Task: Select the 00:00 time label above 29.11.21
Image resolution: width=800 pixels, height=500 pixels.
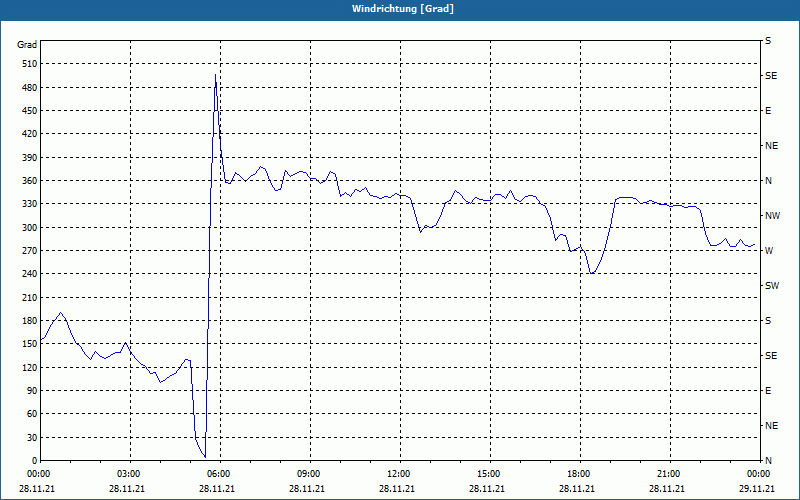Action: point(758,474)
